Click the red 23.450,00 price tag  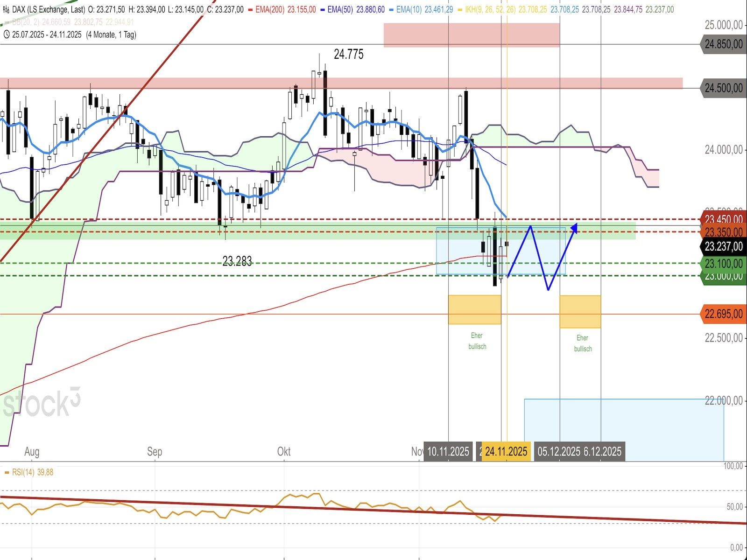click(723, 219)
